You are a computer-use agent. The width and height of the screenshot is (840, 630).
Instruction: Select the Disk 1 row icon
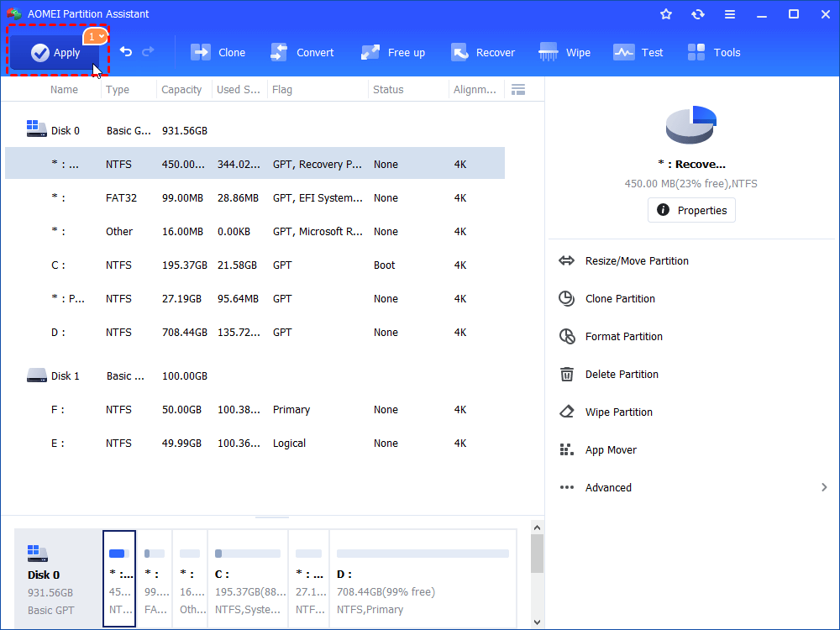point(36,375)
